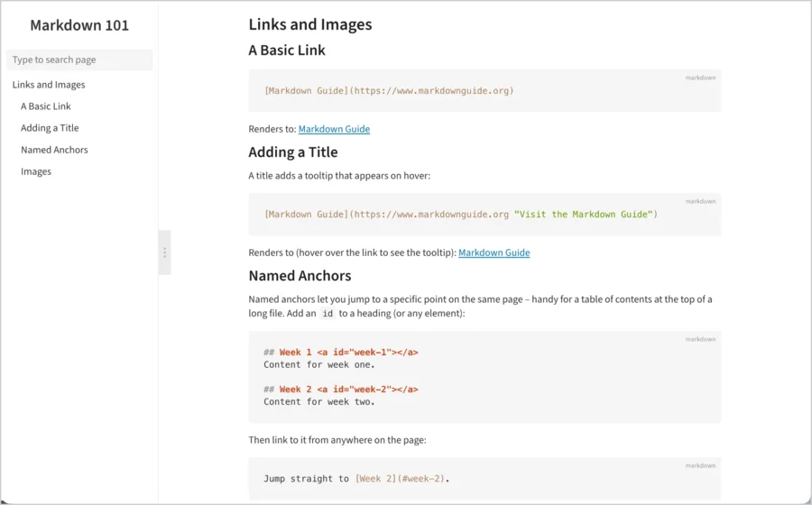Screen dimensions: 812x505
Task: Select 'Named Anchors' in the sidebar
Action: point(54,150)
